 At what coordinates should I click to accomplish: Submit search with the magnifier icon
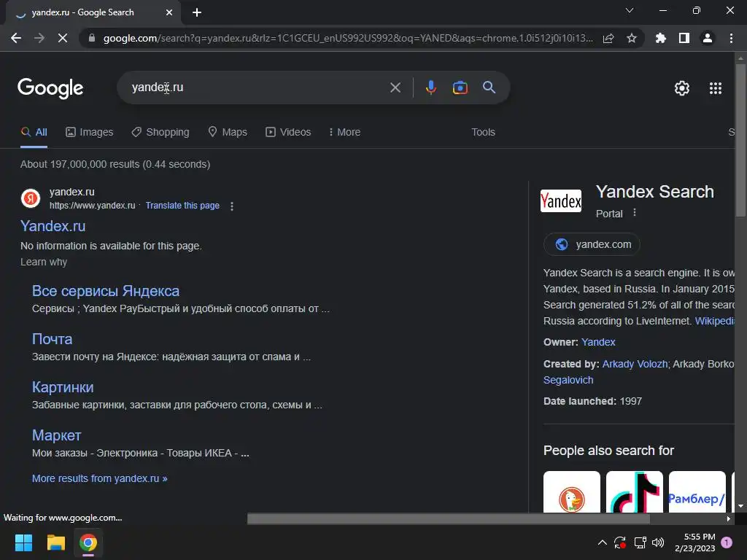(489, 87)
